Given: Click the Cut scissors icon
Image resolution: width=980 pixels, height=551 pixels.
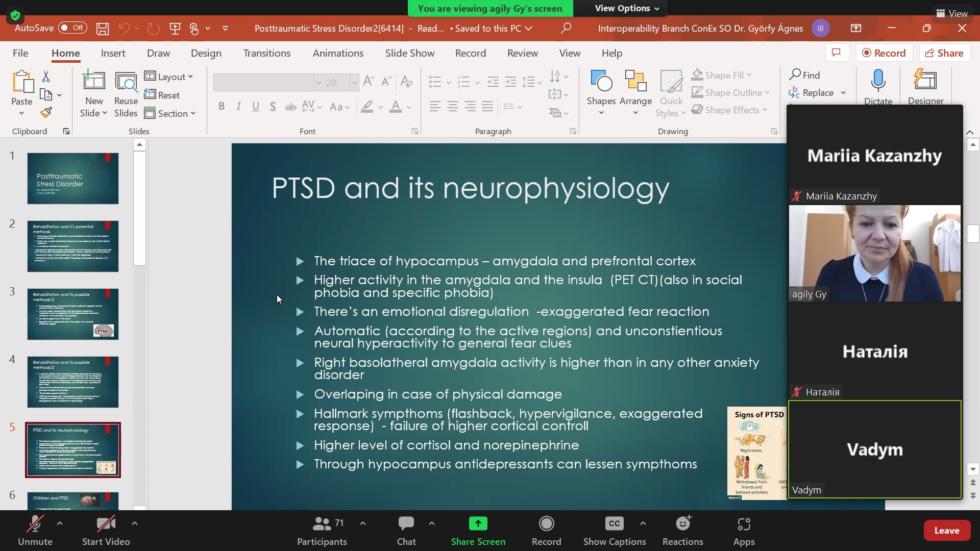Looking at the screenshot, I should (x=46, y=77).
